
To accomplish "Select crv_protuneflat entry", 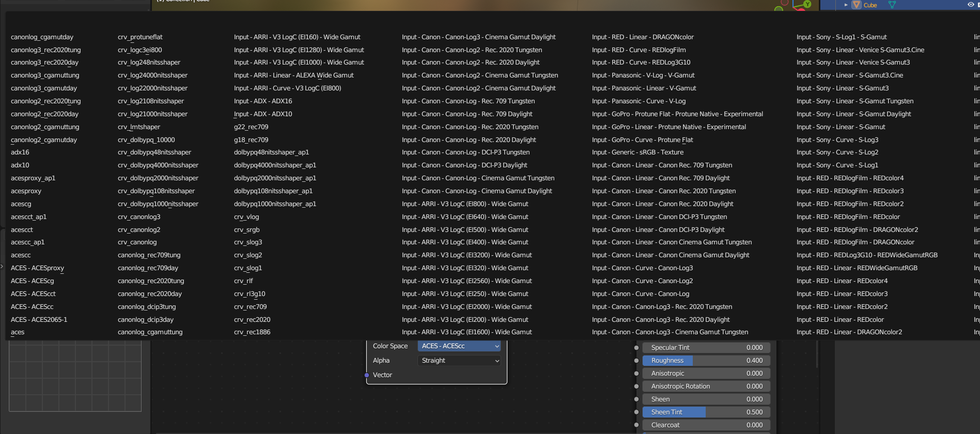I will (x=140, y=37).
